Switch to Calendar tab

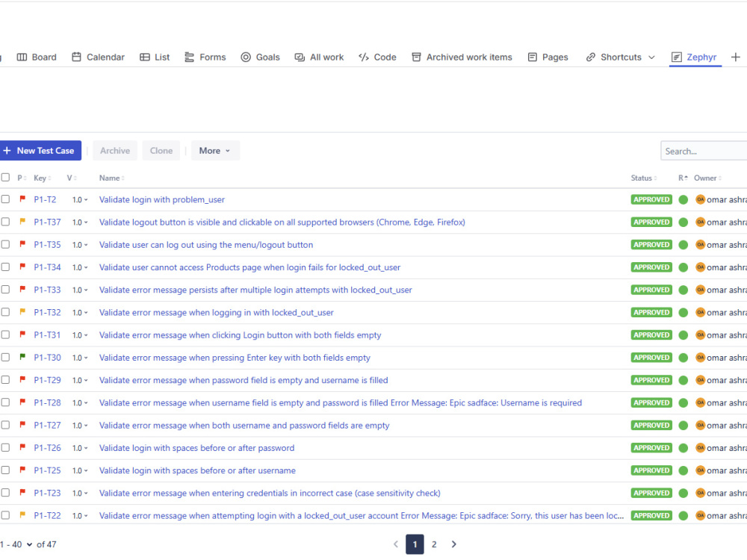[98, 57]
